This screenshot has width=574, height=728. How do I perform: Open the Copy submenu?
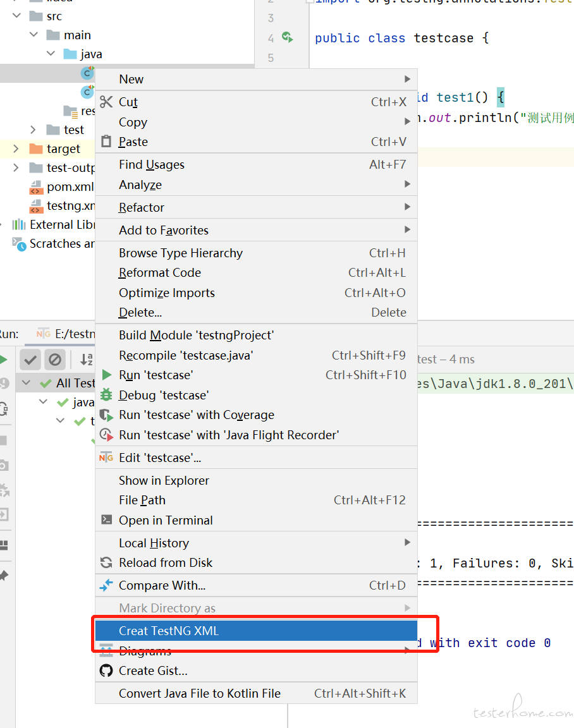tap(257, 121)
